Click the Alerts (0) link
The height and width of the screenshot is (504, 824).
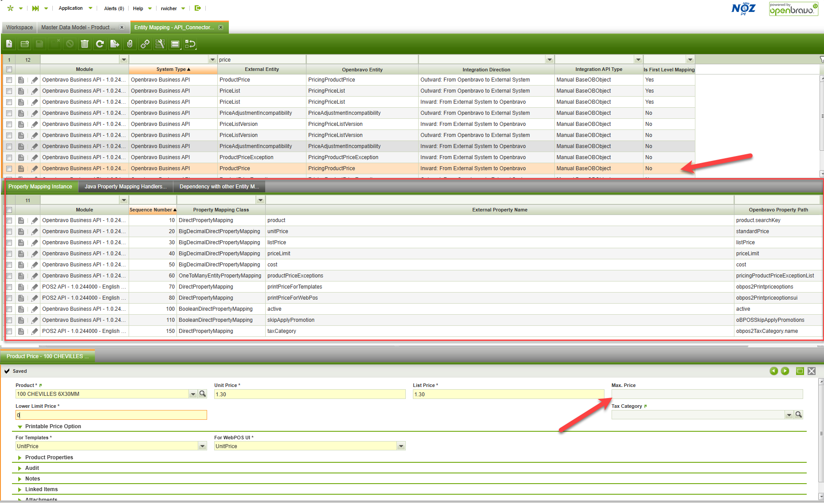(114, 8)
